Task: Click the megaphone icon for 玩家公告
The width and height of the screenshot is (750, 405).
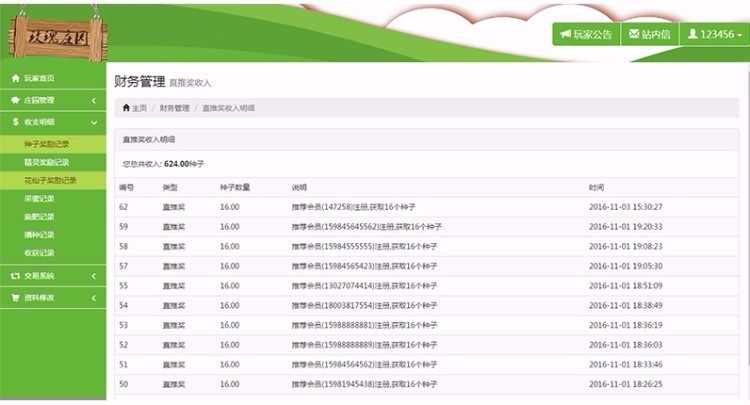Action: click(x=566, y=34)
